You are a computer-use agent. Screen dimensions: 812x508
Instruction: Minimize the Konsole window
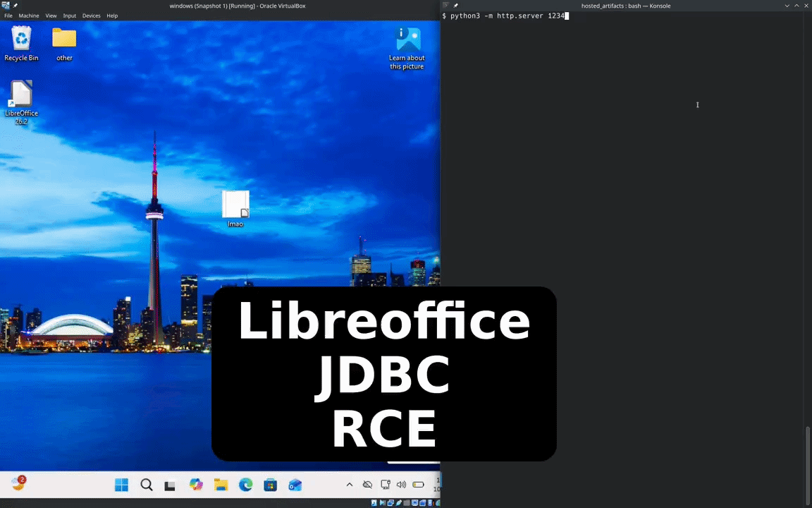coord(787,6)
